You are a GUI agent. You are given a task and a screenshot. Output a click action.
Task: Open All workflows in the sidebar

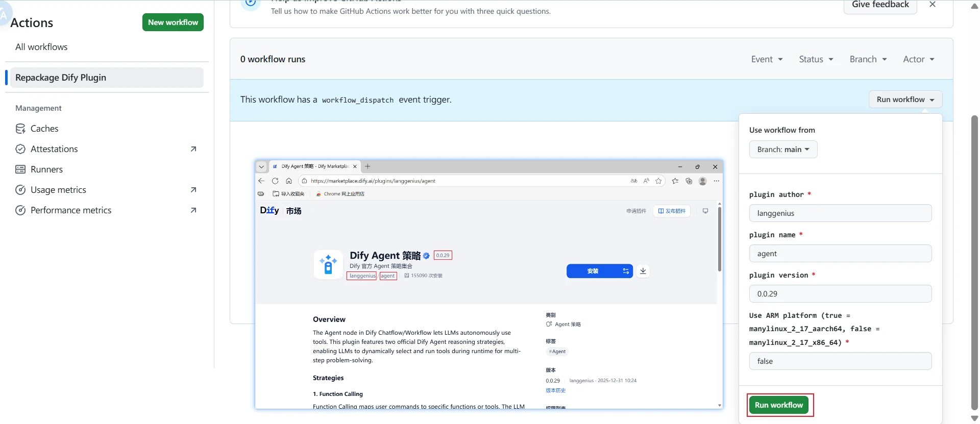click(x=41, y=47)
